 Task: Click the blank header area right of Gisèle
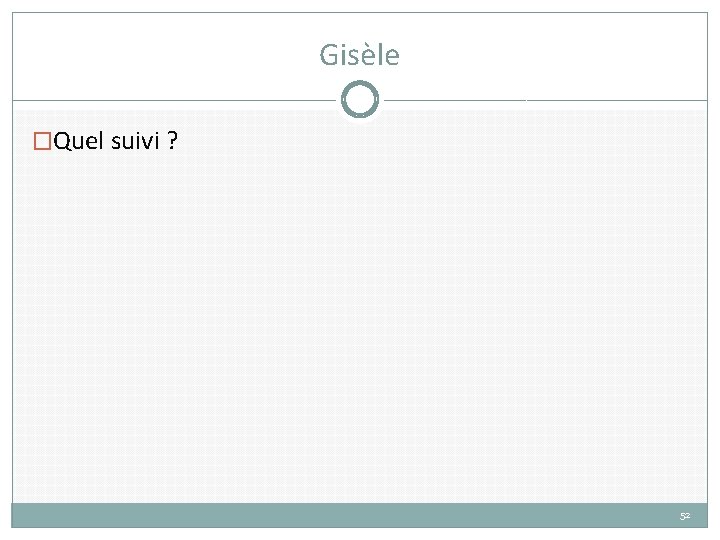click(x=560, y=55)
